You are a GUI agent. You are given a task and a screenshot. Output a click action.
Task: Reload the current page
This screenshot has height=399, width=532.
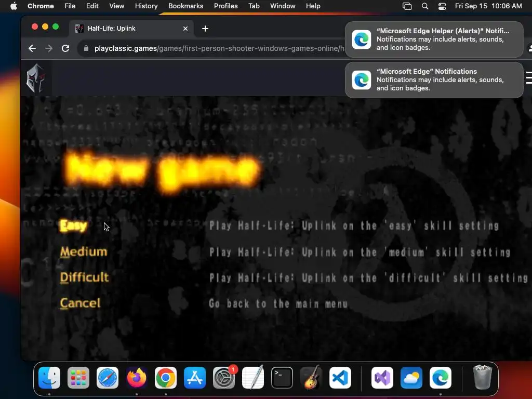tap(65, 48)
